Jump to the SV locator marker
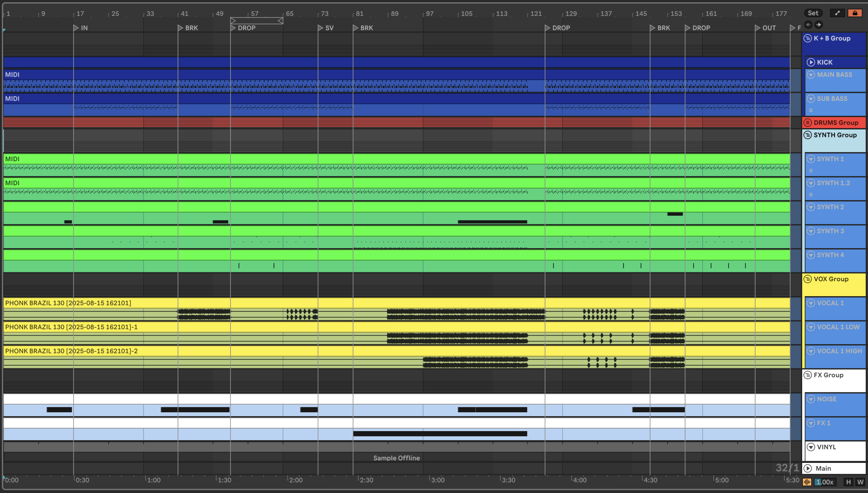868x493 pixels. (x=321, y=28)
